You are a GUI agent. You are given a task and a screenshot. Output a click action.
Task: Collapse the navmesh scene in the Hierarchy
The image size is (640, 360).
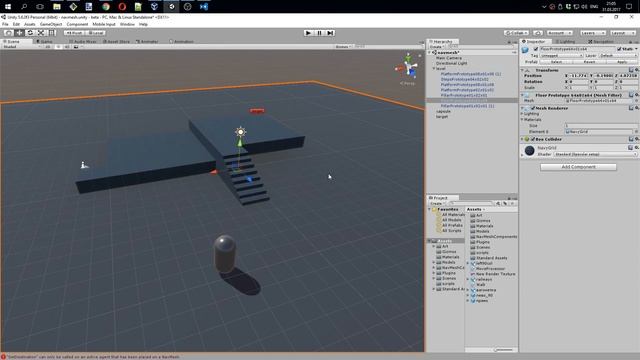tap(429, 53)
